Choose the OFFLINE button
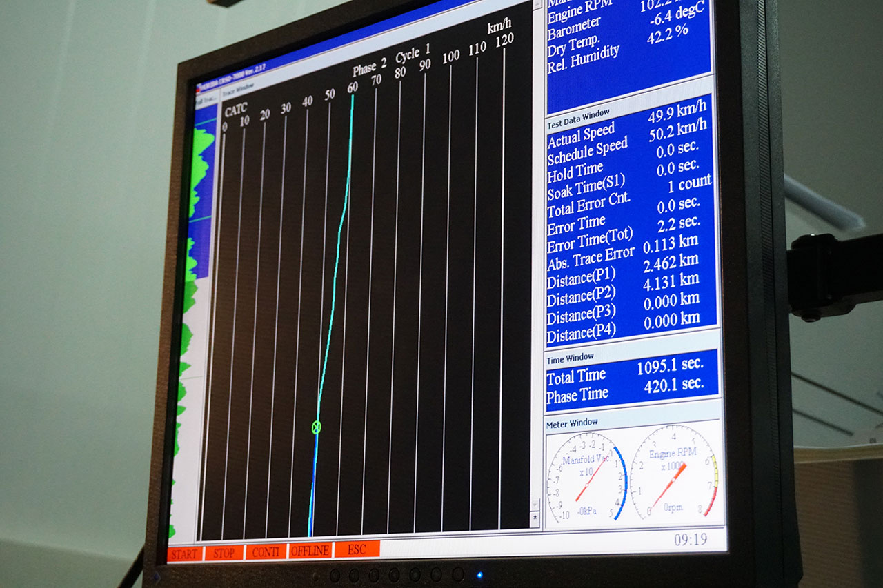The height and width of the screenshot is (588, 883). [x=310, y=550]
